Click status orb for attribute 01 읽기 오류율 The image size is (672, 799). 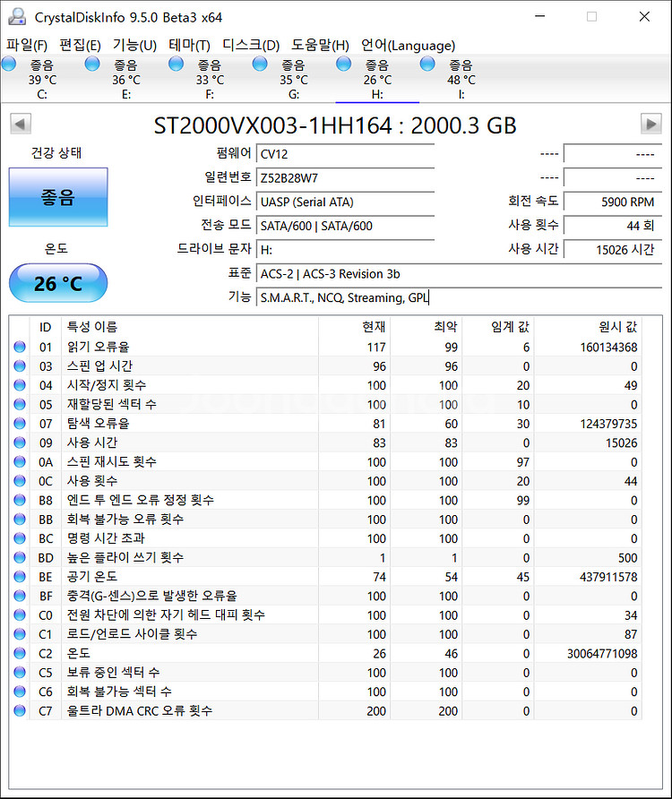click(20, 347)
